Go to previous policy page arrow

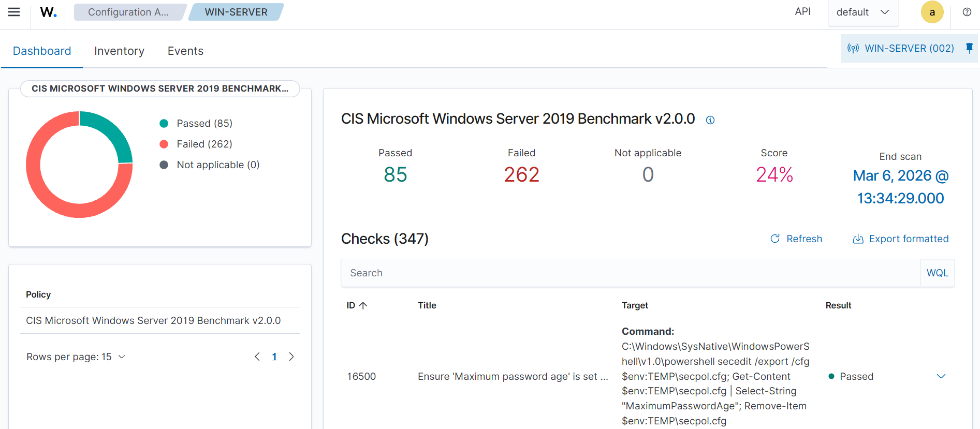[257, 357]
